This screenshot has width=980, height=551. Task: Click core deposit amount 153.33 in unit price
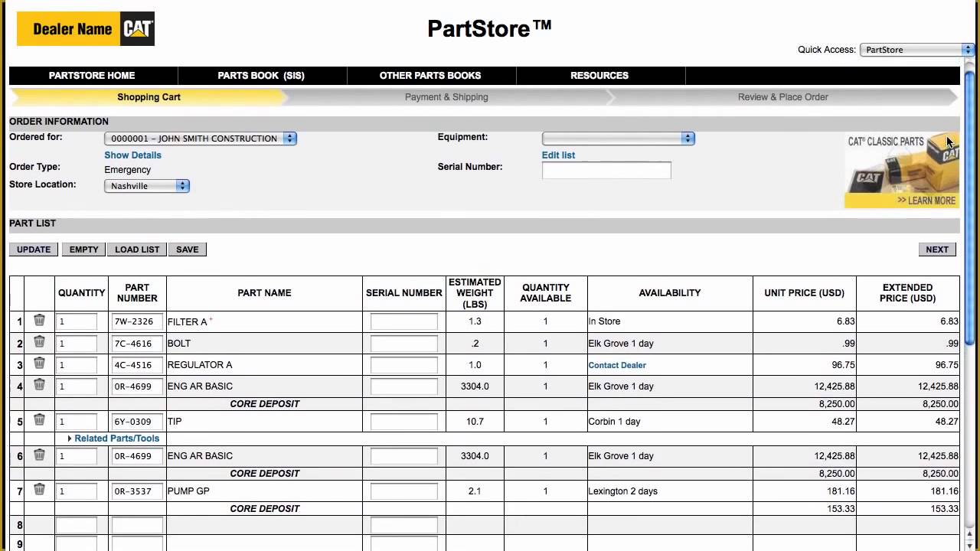tap(841, 509)
